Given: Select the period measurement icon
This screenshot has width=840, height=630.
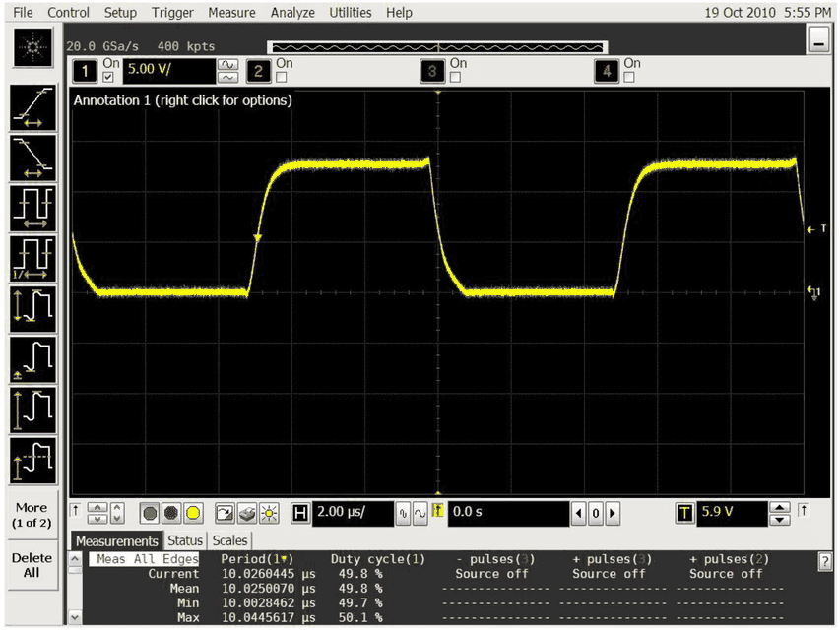Looking at the screenshot, I should click(32, 209).
